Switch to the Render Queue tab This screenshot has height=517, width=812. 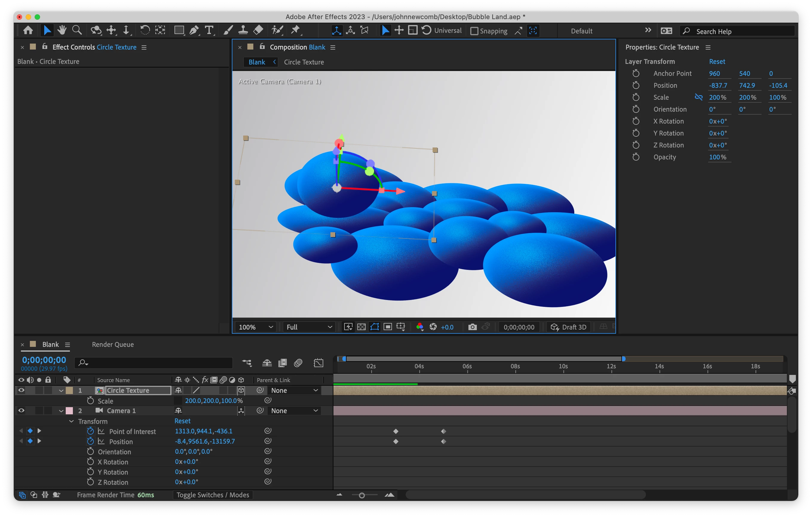click(113, 344)
